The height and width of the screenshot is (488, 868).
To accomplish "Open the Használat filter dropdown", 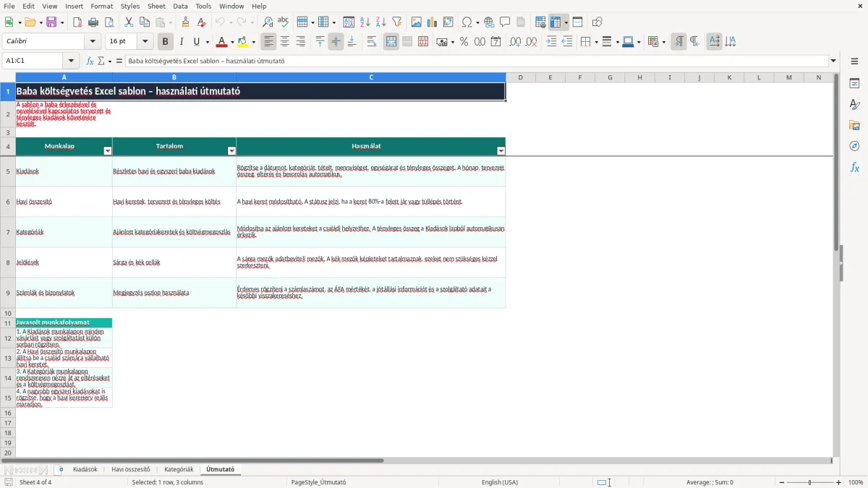I will click(501, 151).
